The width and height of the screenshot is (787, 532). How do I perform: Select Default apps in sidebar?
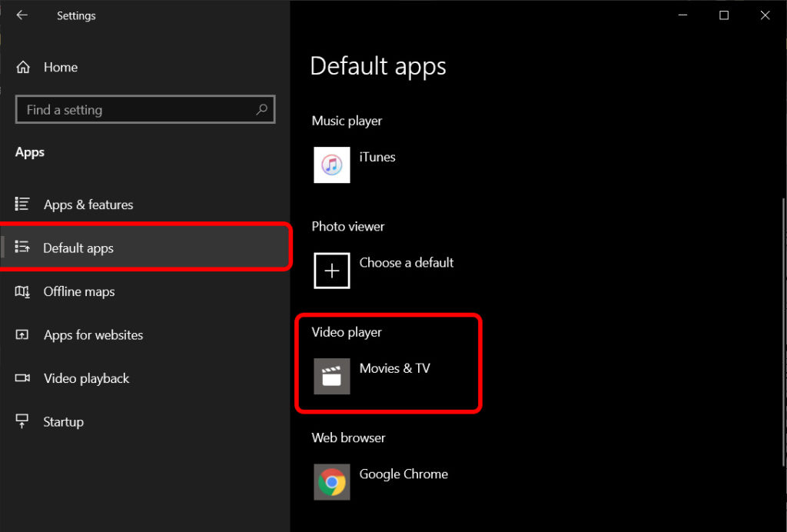click(x=78, y=248)
